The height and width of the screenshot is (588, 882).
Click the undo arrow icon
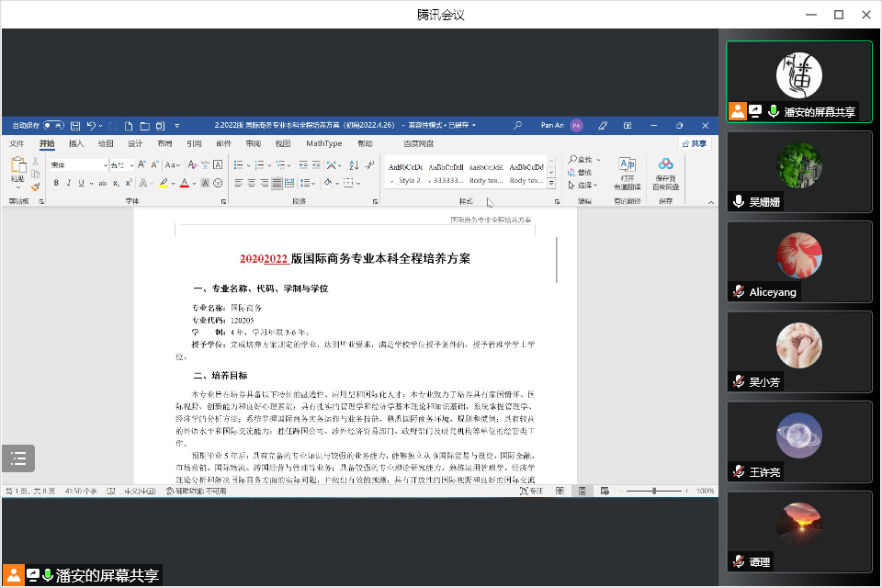pos(91,125)
